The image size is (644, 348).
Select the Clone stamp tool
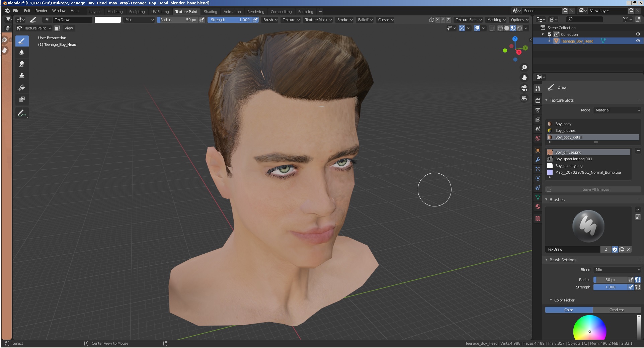[22, 76]
